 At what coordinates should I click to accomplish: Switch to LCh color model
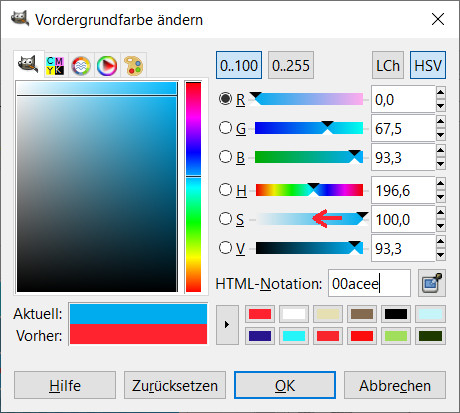coord(388,65)
